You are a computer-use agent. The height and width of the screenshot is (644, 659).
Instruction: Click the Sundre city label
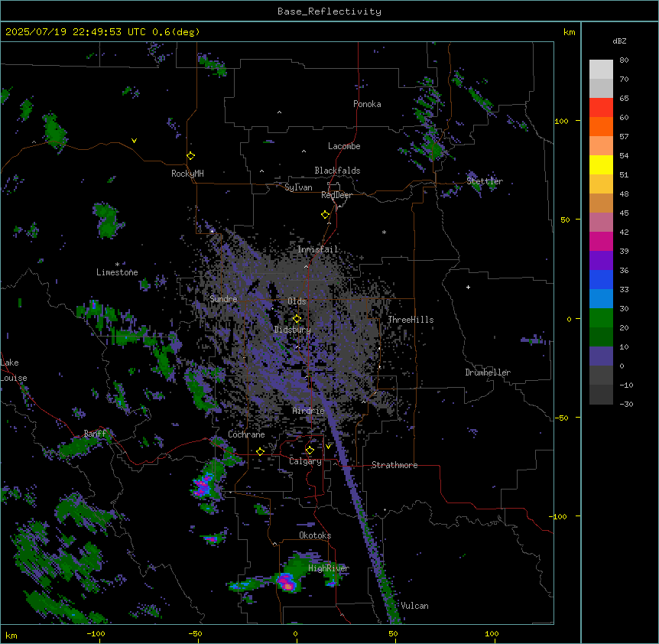click(223, 299)
